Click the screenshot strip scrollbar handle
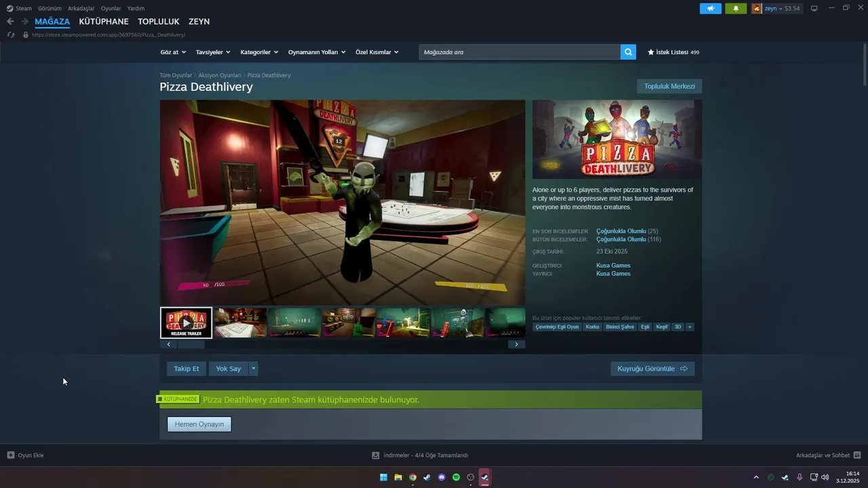The image size is (868, 488). click(191, 344)
